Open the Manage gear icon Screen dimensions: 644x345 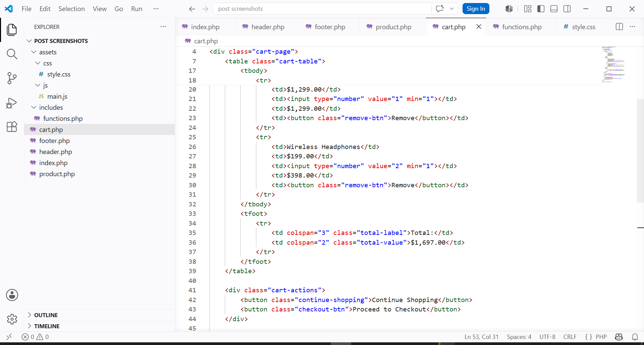12,319
